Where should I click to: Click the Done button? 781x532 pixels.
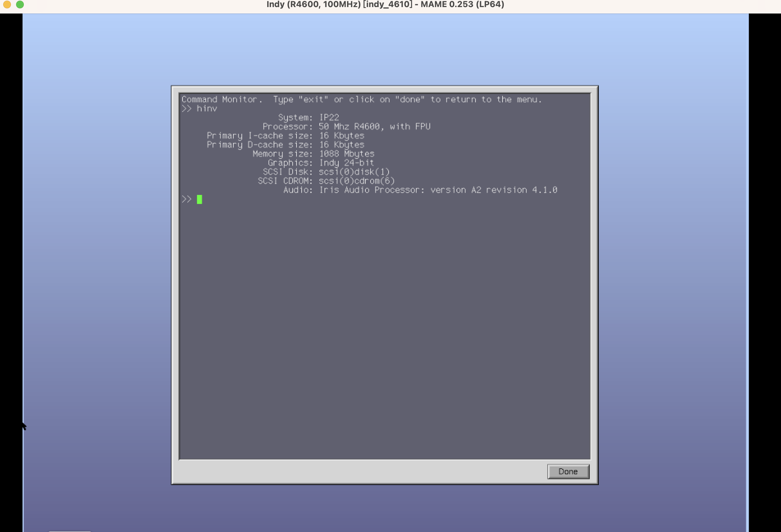(568, 471)
